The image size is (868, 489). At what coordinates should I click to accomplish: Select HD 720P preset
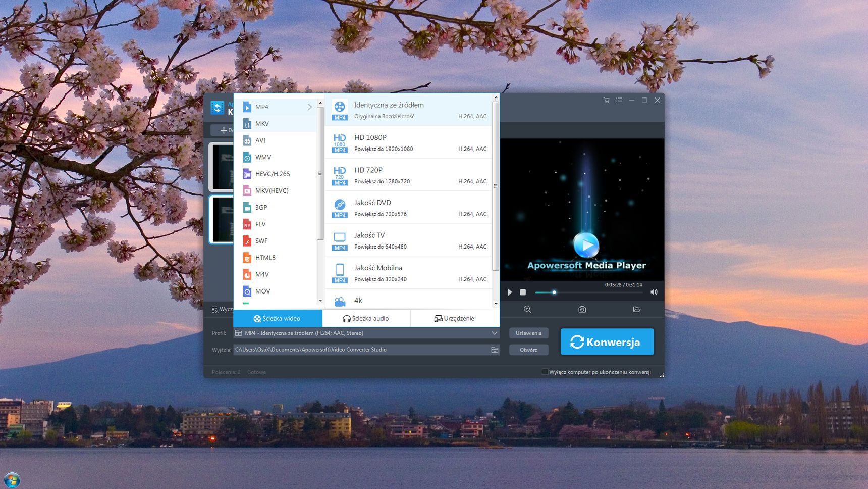click(x=408, y=175)
